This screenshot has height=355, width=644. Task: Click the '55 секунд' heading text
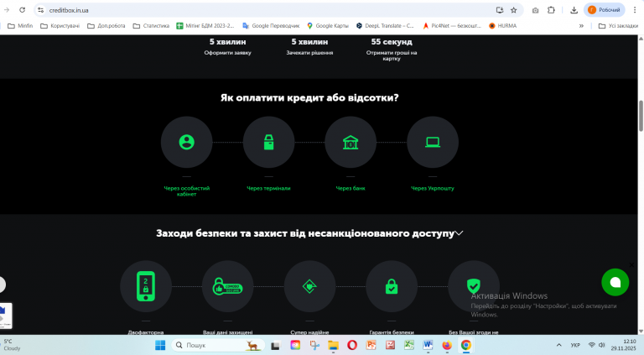[392, 42]
